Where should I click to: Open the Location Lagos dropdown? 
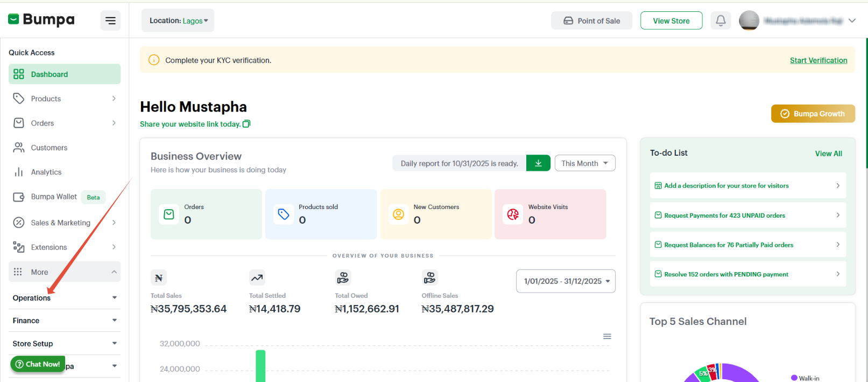[178, 20]
